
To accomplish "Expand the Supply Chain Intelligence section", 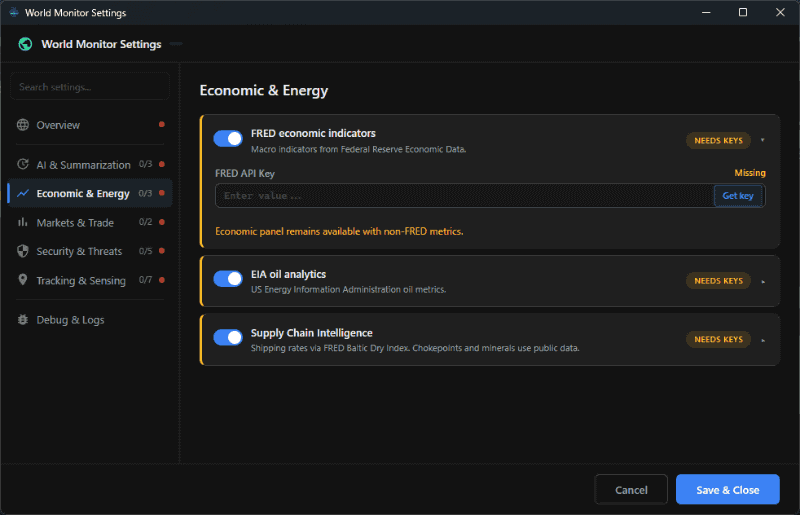I will point(763,340).
